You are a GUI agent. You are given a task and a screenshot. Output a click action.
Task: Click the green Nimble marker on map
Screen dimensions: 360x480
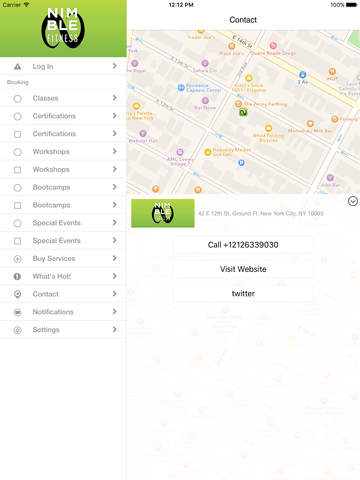(x=243, y=113)
